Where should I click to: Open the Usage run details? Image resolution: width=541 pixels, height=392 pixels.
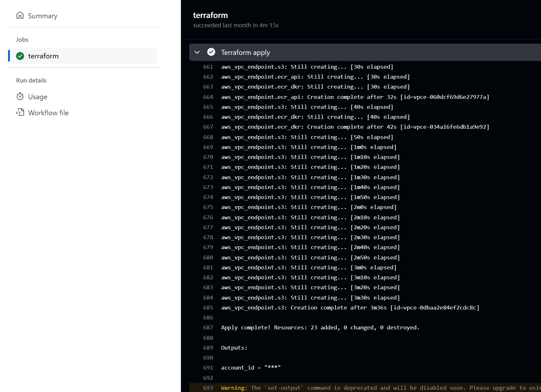(x=38, y=97)
